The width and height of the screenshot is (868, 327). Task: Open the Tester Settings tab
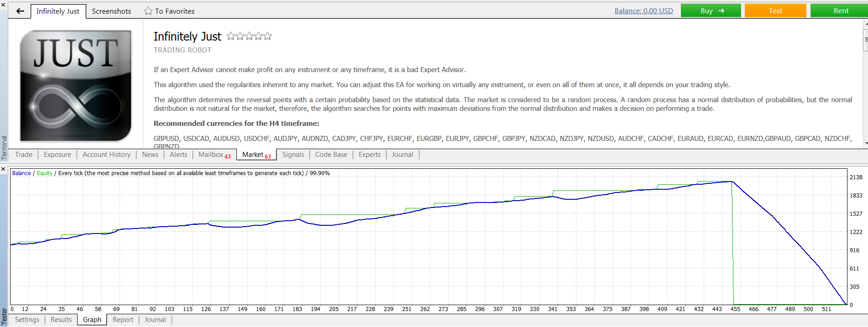27,320
